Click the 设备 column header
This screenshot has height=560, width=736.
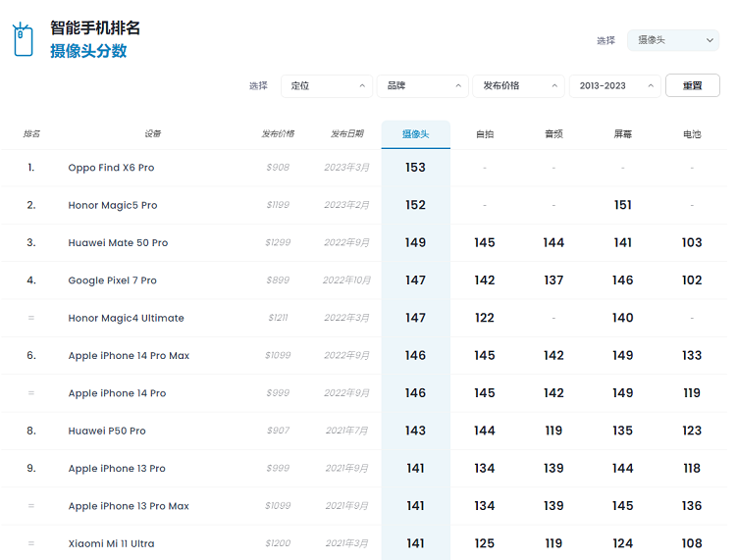(x=152, y=134)
